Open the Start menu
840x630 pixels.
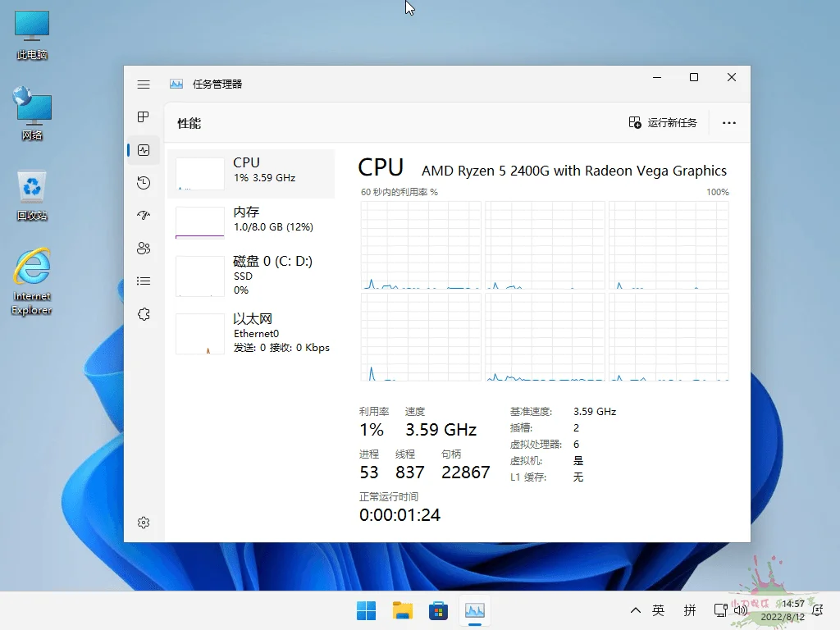pyautogui.click(x=366, y=610)
